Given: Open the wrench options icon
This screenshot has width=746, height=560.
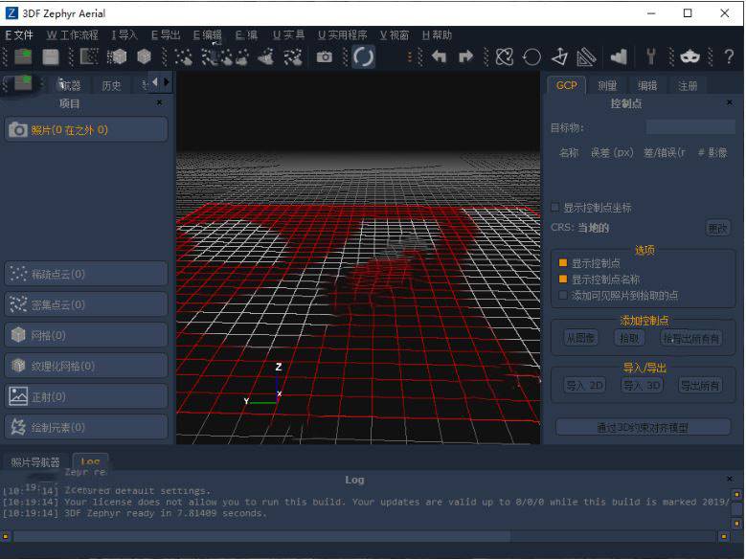Looking at the screenshot, I should tap(651, 57).
